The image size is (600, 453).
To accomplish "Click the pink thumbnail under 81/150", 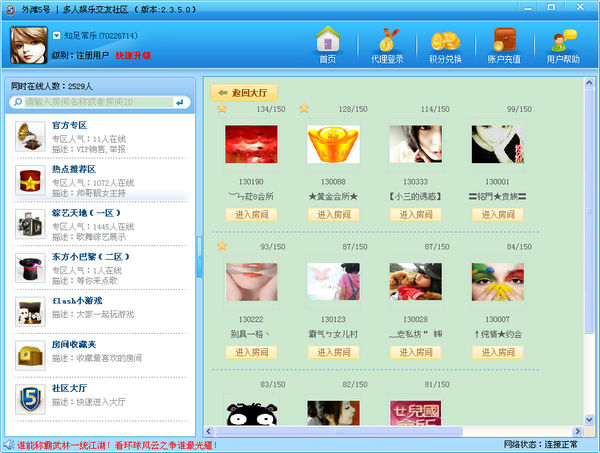I will pos(416,413).
